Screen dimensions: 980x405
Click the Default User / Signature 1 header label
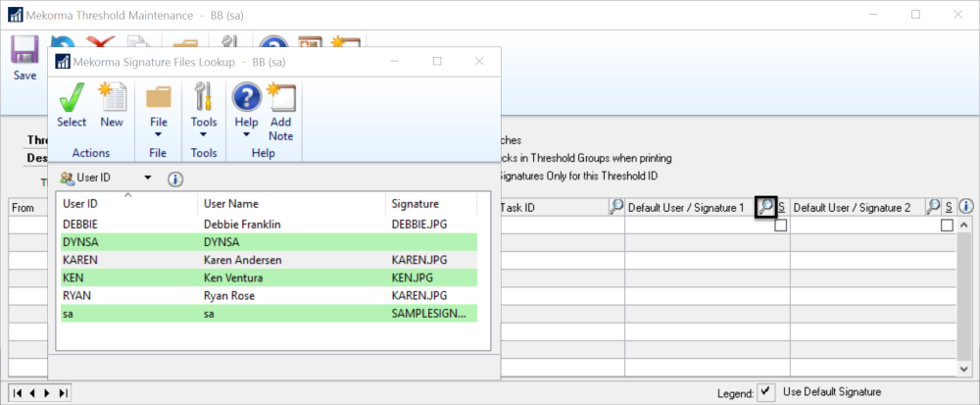click(x=686, y=207)
